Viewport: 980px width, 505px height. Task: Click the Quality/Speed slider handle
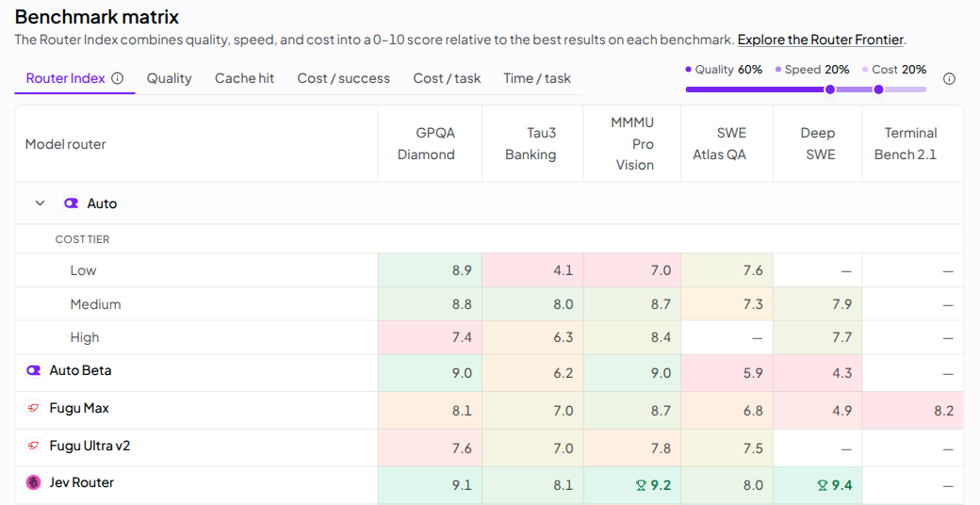(x=830, y=90)
